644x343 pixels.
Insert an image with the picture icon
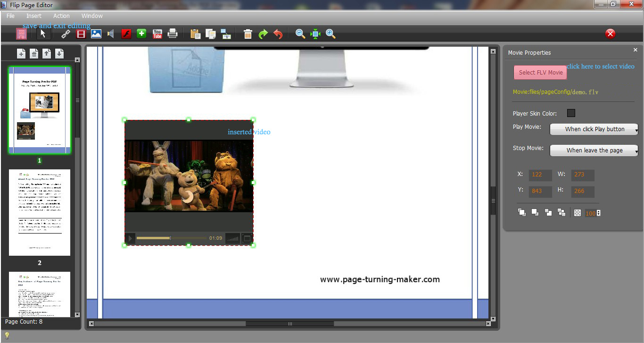click(x=96, y=33)
